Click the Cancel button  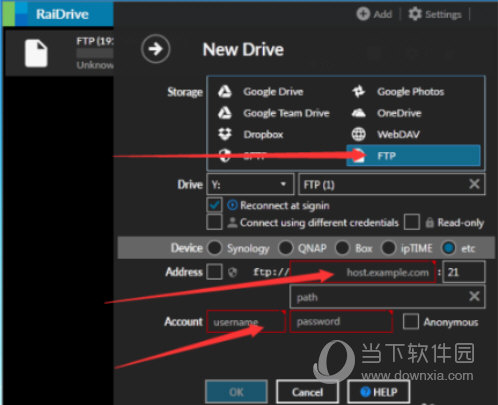(307, 392)
